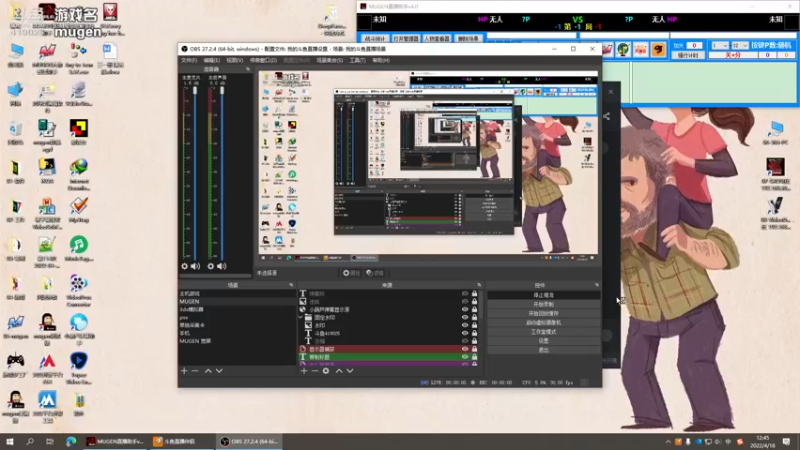The height and width of the screenshot is (450, 800).
Task: Pop out the controls dock panel
Action: (x=597, y=285)
